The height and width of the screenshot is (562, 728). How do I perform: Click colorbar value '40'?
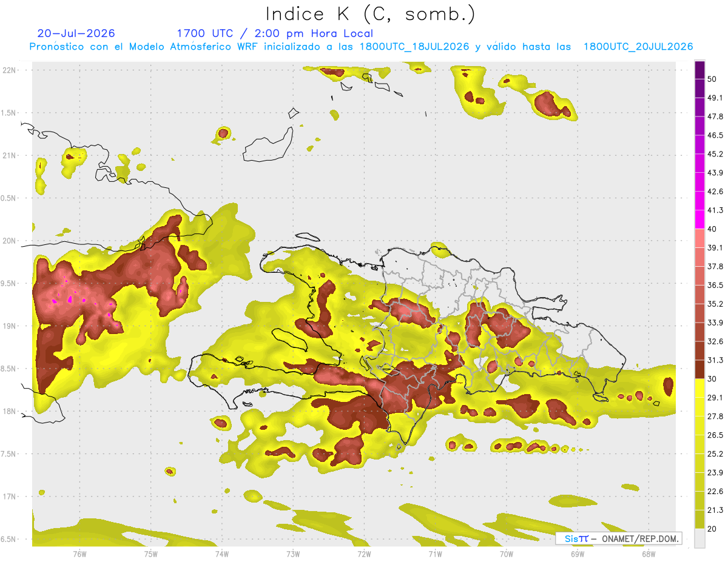(x=712, y=229)
